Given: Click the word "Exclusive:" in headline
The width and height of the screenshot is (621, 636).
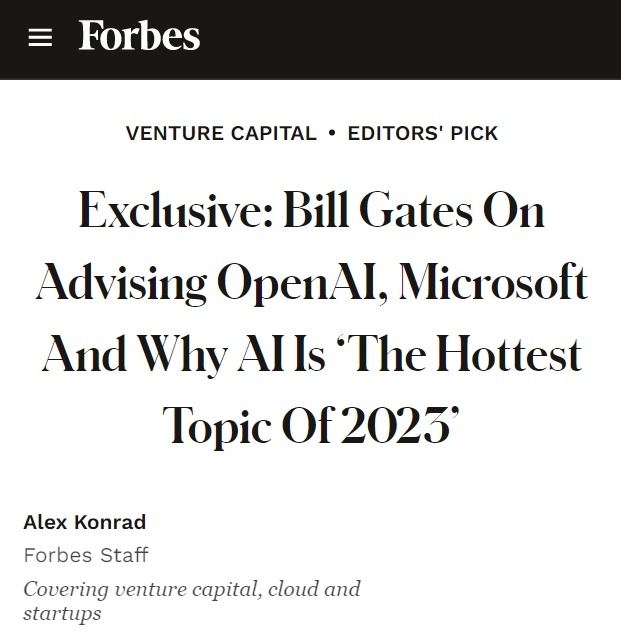Looking at the screenshot, I should (173, 212).
